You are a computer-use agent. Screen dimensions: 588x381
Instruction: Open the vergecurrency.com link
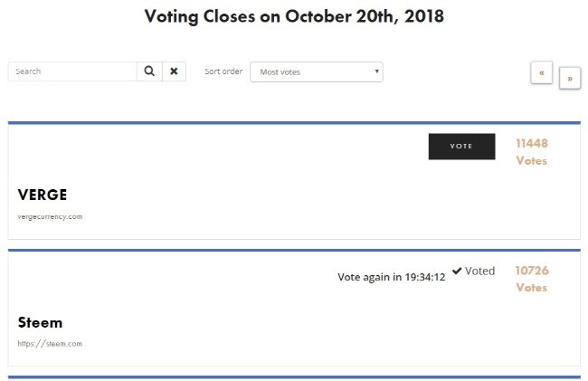point(50,216)
